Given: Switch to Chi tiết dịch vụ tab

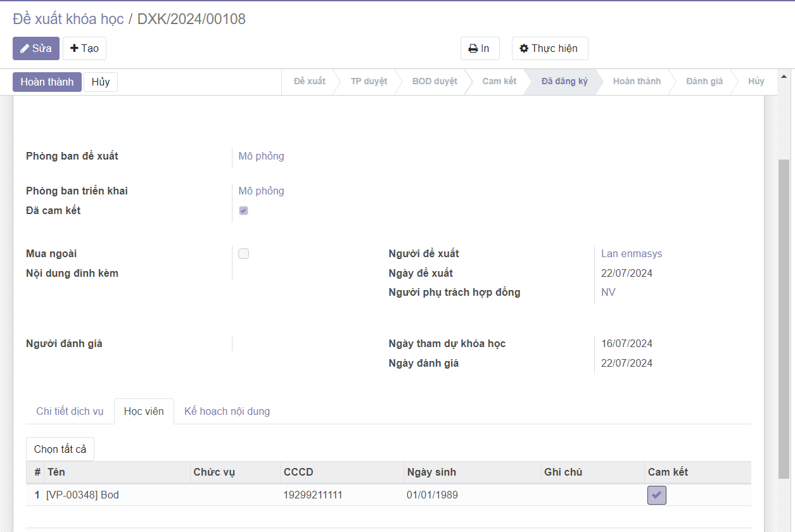Looking at the screenshot, I should click(x=70, y=412).
